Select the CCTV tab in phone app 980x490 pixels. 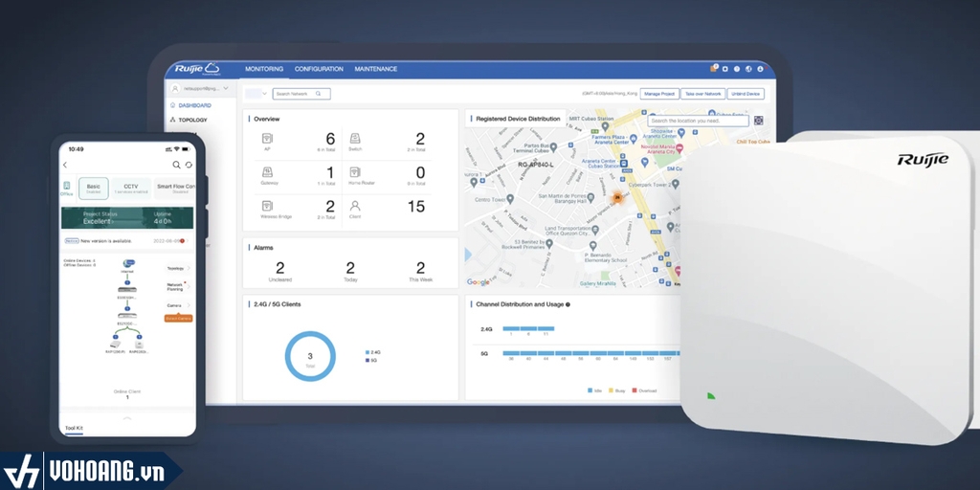tap(131, 189)
